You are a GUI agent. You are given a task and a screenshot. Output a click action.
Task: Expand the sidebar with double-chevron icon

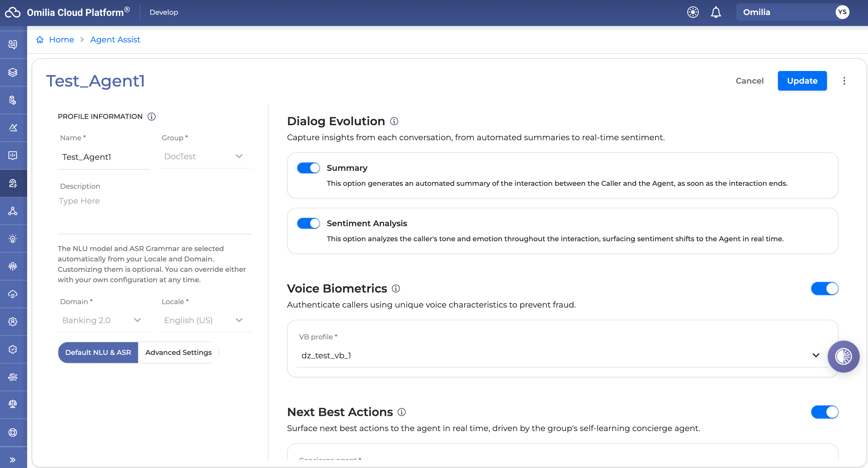tap(13, 460)
